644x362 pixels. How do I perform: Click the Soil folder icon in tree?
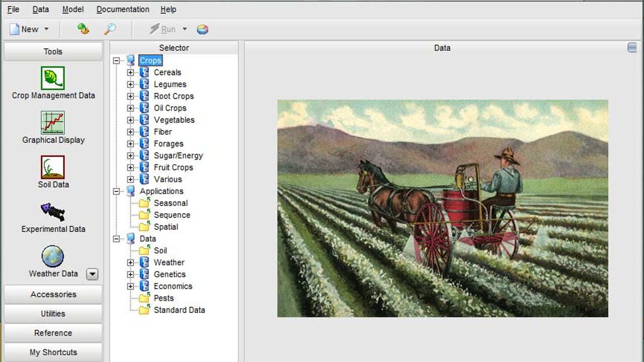(x=144, y=250)
